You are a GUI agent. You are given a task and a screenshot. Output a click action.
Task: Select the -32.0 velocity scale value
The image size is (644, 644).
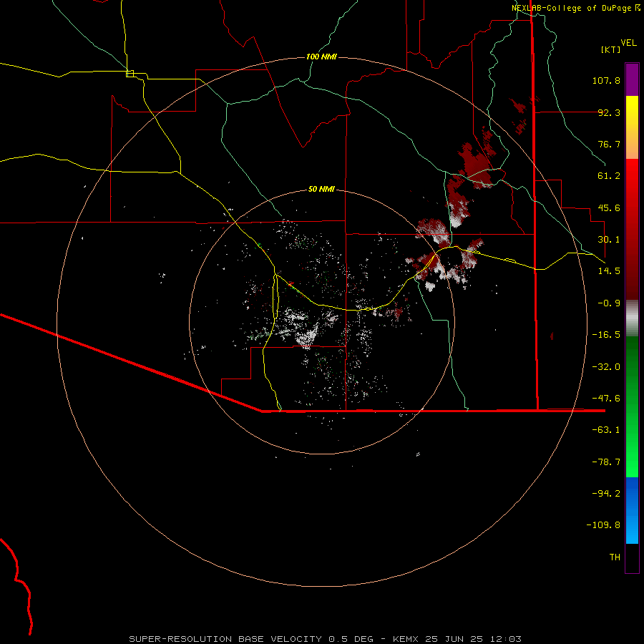click(606, 367)
